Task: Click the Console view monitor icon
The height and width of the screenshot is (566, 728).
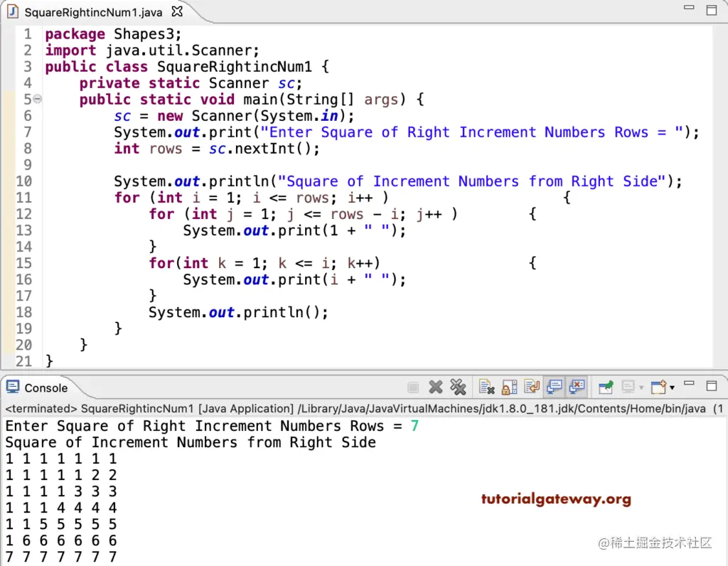Action: point(13,387)
